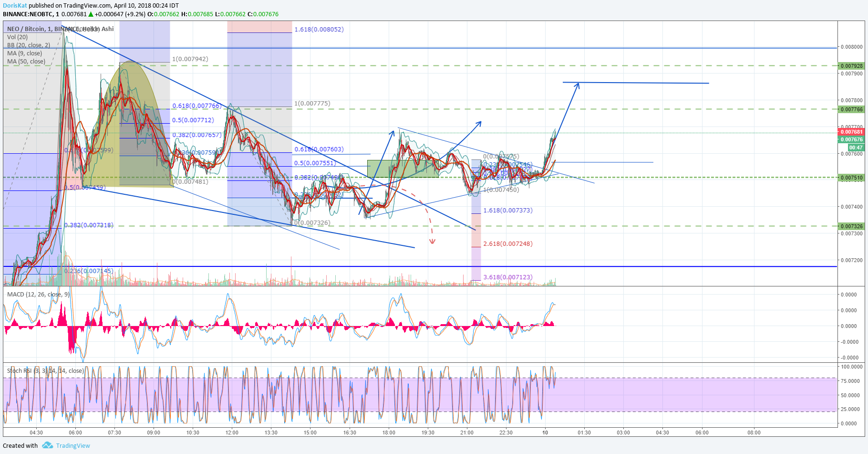Select the 0.382(0.007657) Fibonacci label
Screen dimensions: 868x454
click(197, 135)
